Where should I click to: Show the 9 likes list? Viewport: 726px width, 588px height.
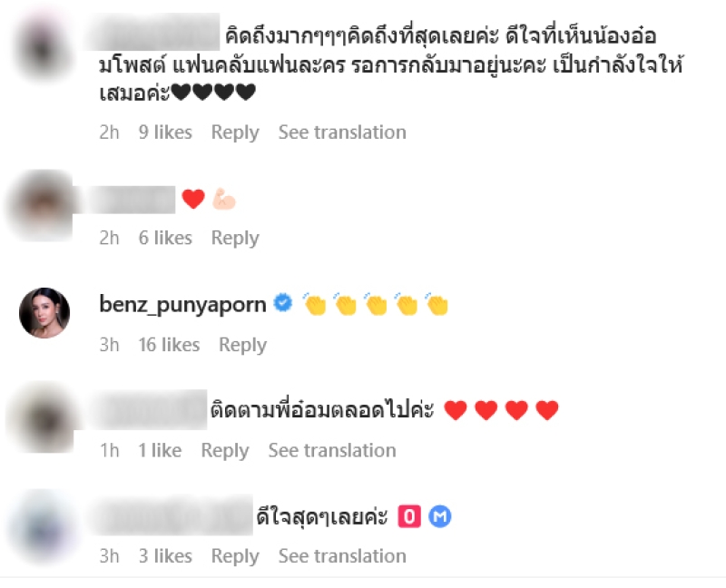point(165,132)
